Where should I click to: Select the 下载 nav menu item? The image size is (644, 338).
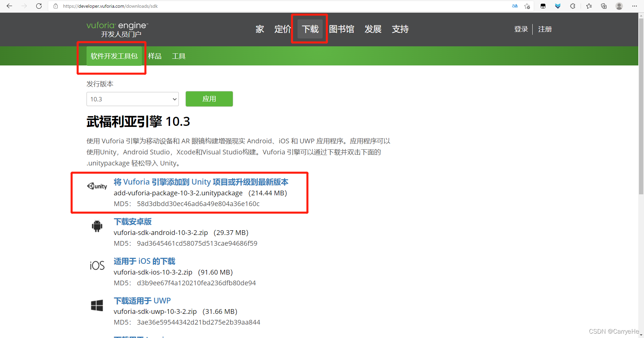[310, 29]
